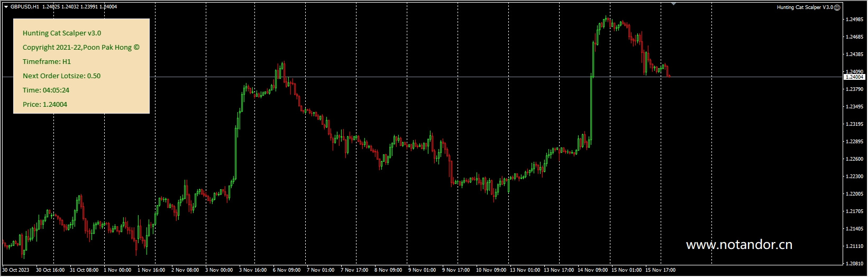
Task: Click the smiley face expert advisor icon
Action: click(837, 7)
